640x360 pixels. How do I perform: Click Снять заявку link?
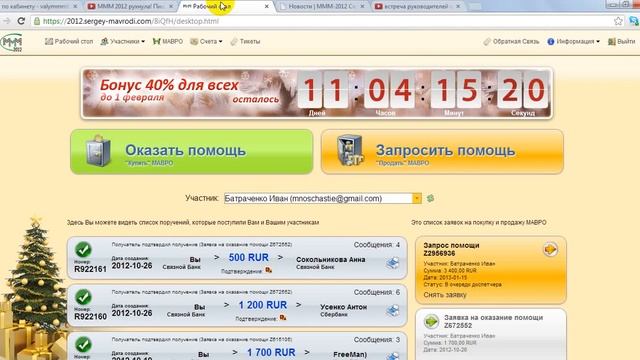445,295
